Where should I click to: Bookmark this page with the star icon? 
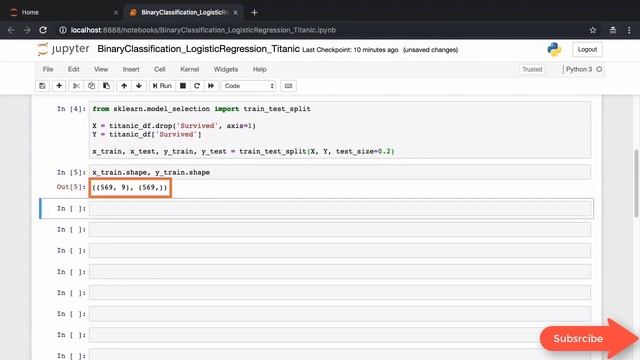tap(593, 30)
